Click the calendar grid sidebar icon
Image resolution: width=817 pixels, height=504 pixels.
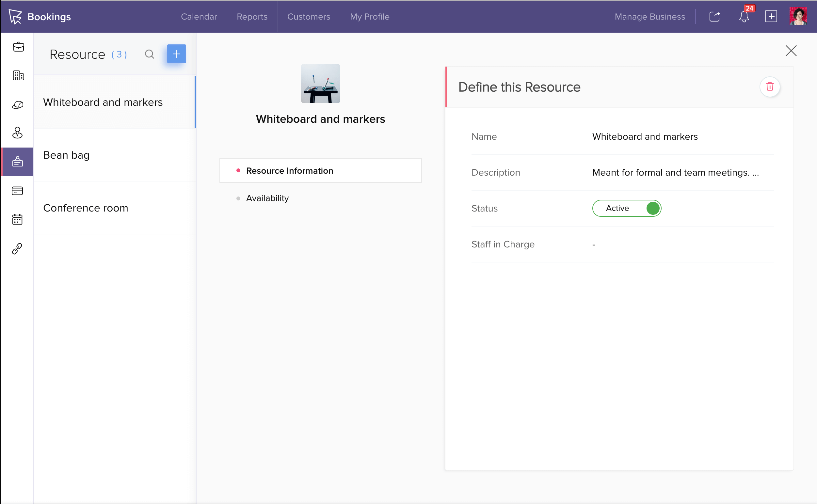click(x=17, y=219)
